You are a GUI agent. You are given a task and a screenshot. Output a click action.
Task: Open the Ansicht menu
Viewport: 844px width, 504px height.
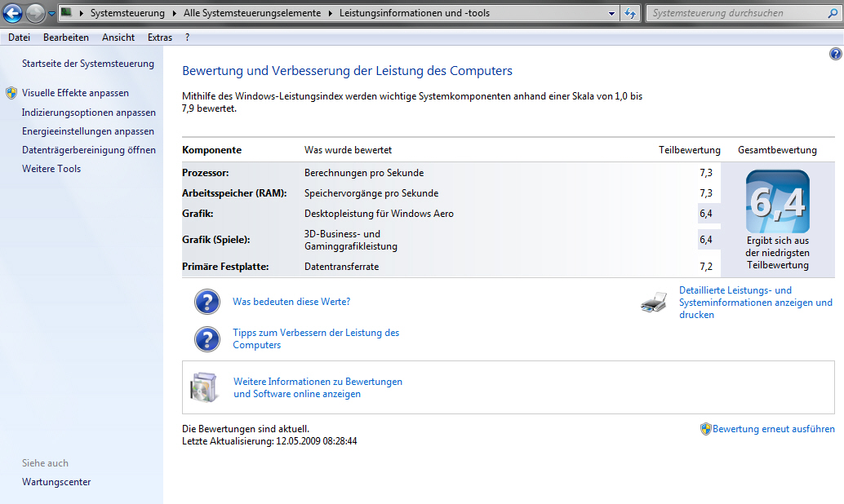(x=118, y=38)
